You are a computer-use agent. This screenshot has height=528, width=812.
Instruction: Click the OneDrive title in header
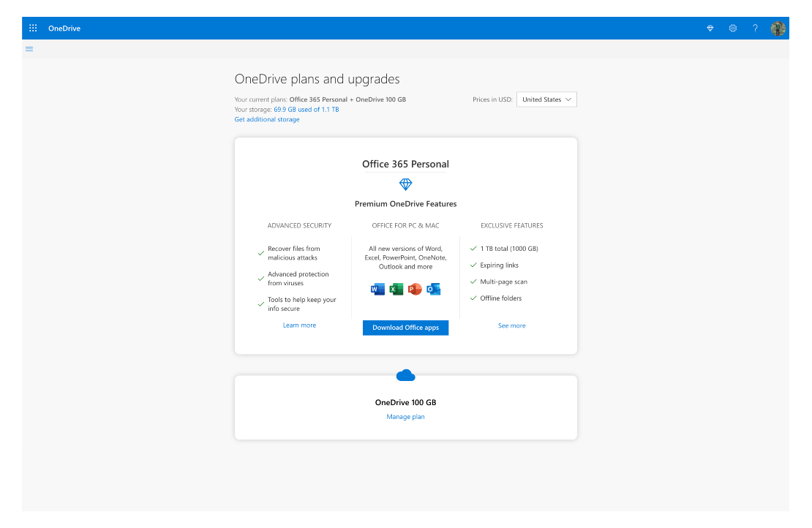(x=64, y=29)
